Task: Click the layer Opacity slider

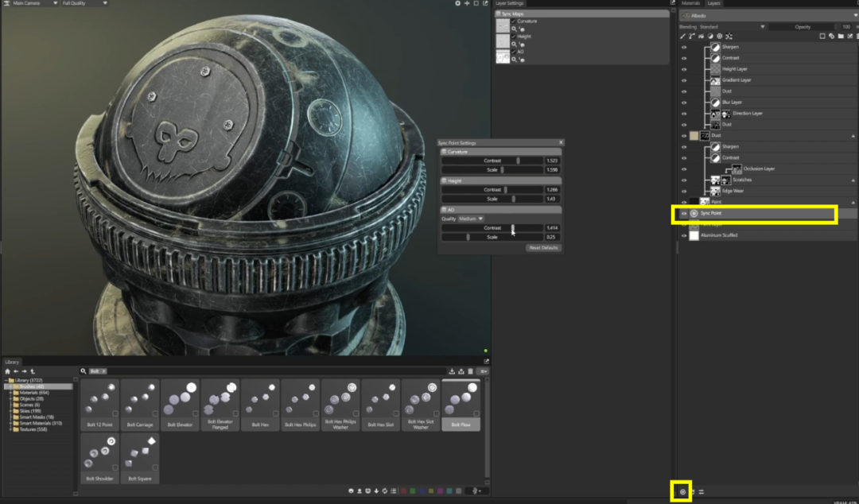Action: pyautogui.click(x=802, y=27)
